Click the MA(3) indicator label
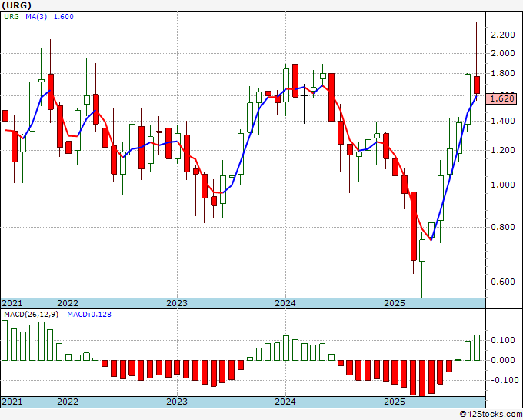 pos(36,17)
